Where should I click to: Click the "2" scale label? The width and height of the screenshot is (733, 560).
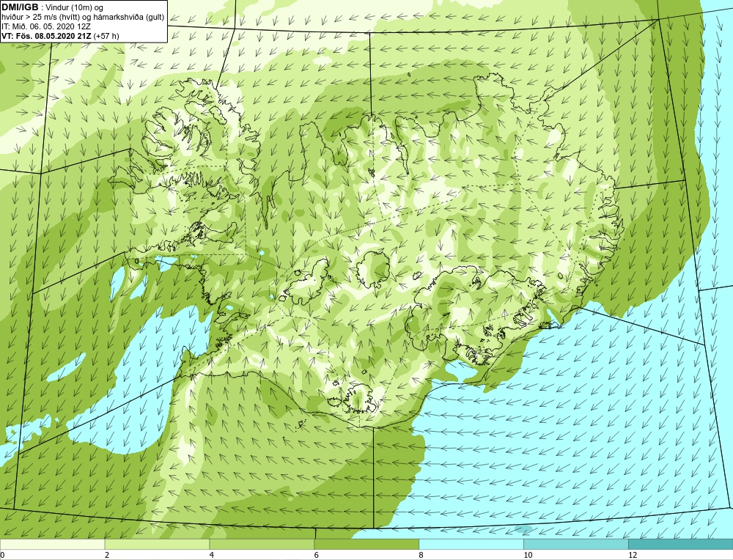coord(107,555)
